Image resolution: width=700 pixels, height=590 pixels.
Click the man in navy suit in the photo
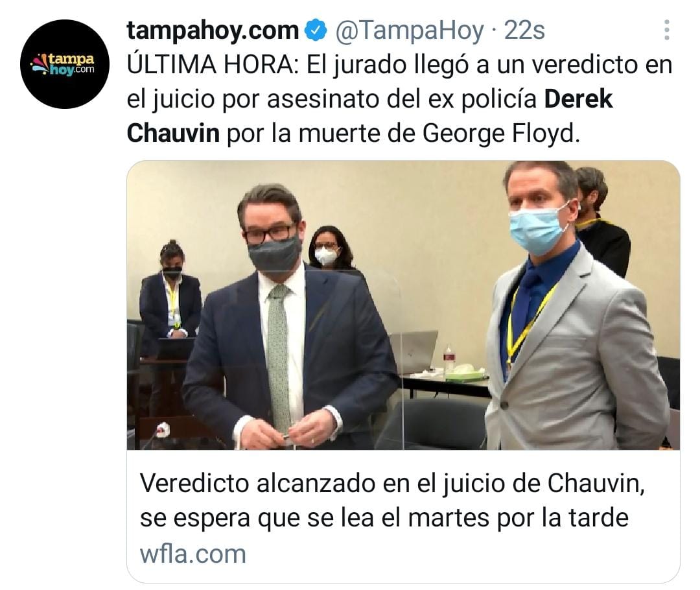click(290, 316)
